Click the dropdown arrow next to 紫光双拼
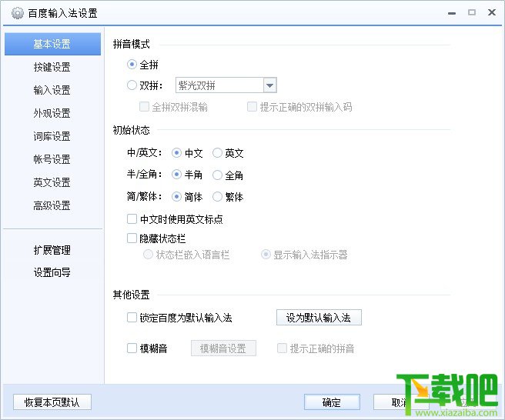Viewport: 505px width, 420px height. coord(270,85)
